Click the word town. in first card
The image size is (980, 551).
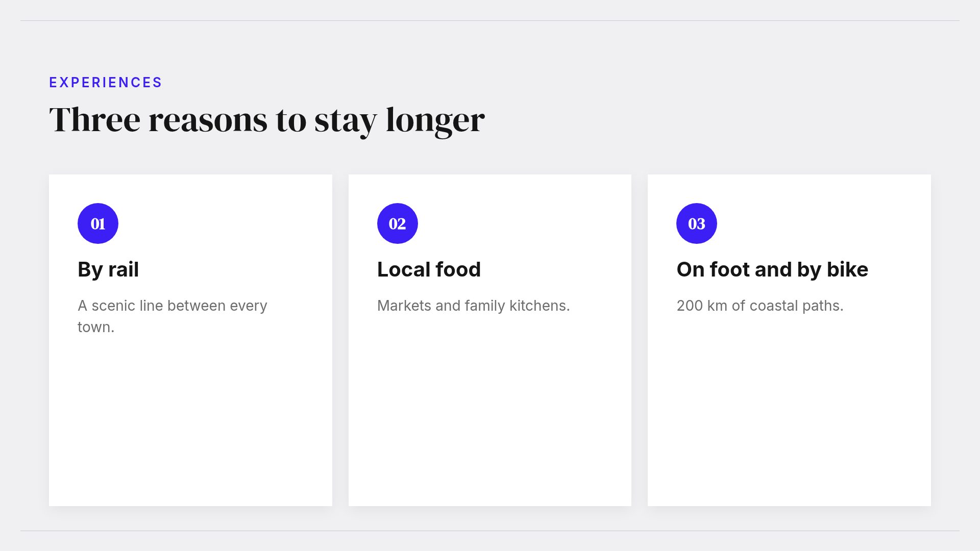pos(96,327)
